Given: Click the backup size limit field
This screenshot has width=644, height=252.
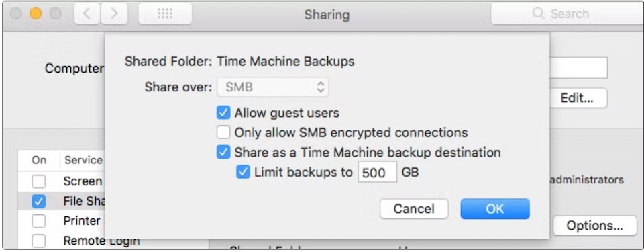Looking at the screenshot, I should [x=378, y=172].
